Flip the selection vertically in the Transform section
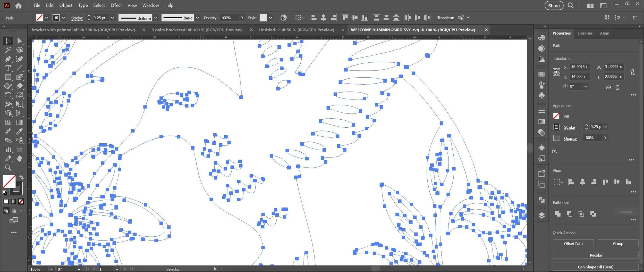644x272 pixels. pos(618,87)
